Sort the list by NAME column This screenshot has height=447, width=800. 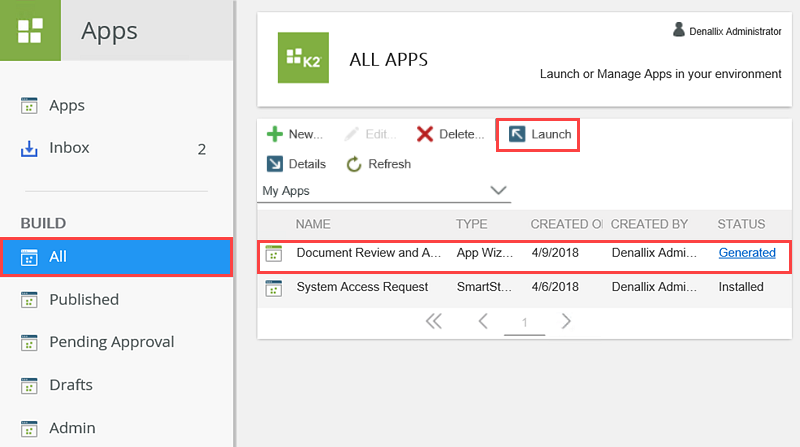point(313,224)
